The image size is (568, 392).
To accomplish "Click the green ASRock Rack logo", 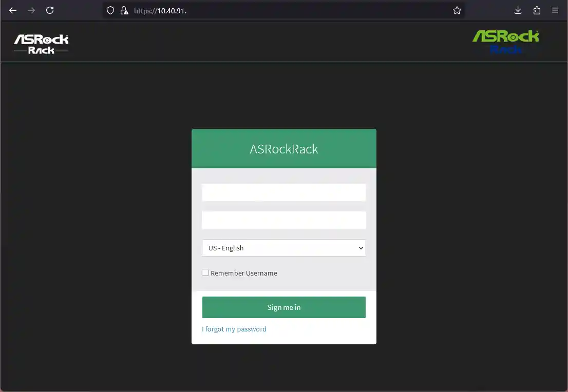I will click(506, 42).
